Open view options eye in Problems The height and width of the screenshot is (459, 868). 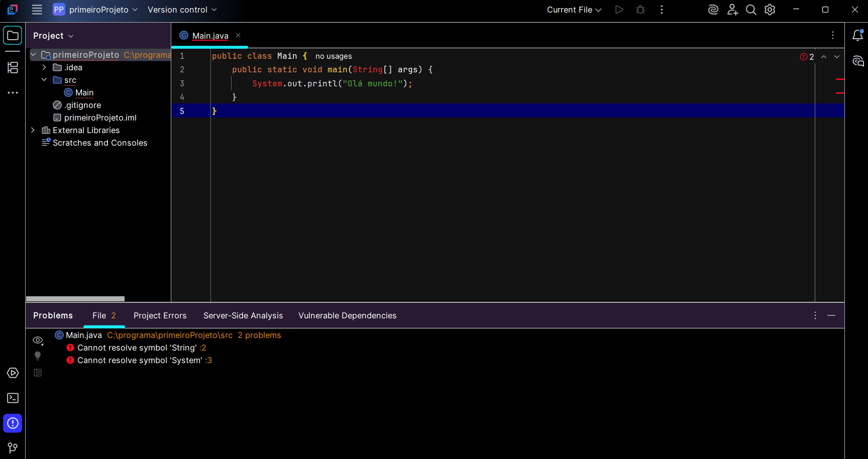coord(38,340)
